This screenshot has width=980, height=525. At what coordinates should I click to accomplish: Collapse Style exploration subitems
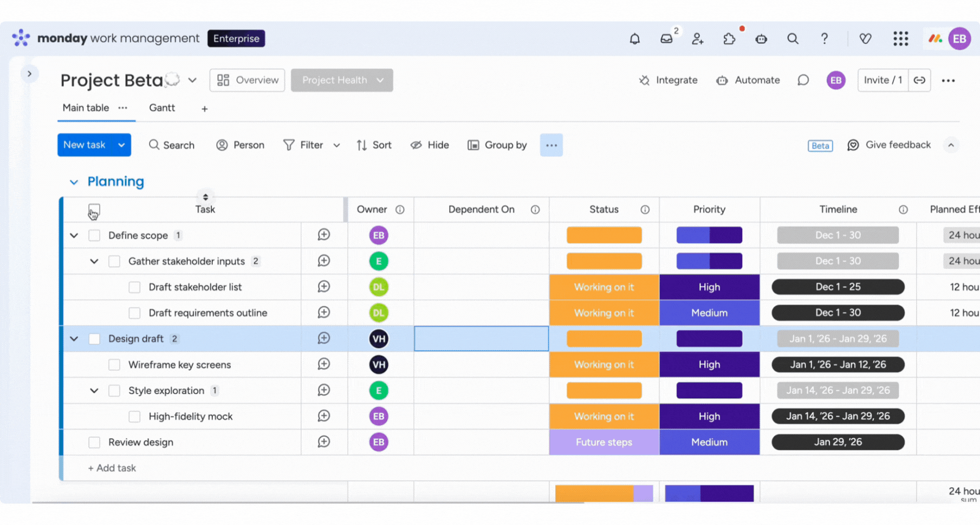pyautogui.click(x=94, y=391)
